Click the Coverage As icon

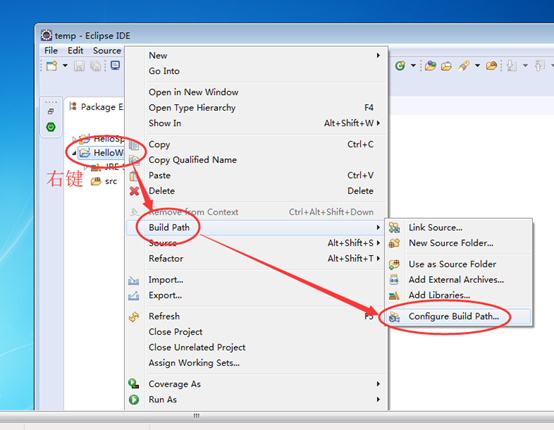point(134,384)
